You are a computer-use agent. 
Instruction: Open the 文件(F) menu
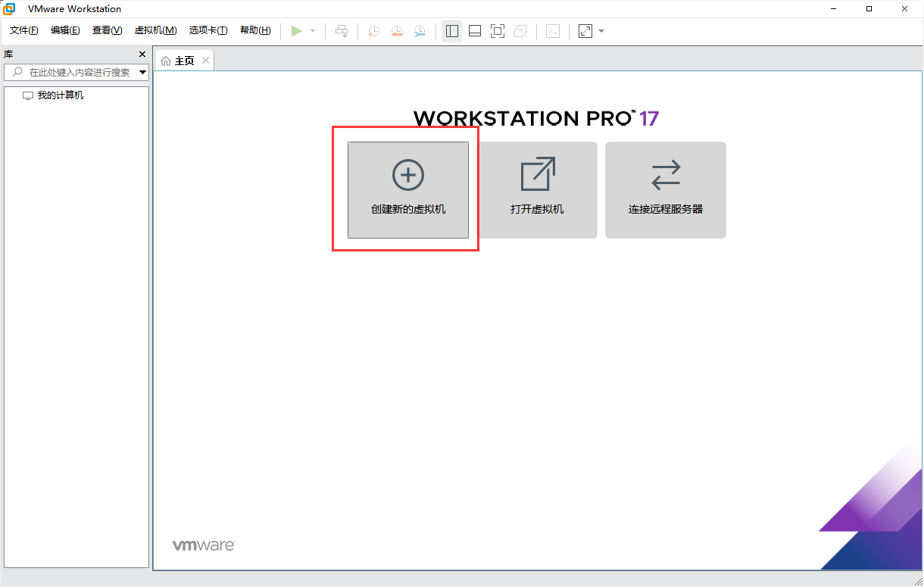[x=23, y=30]
